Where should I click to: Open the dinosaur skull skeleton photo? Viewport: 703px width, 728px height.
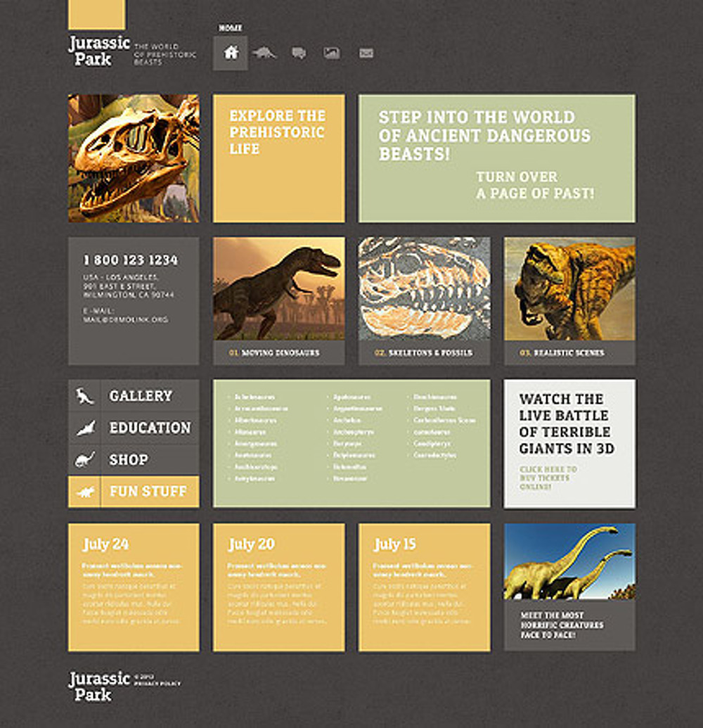pyautogui.click(x=134, y=158)
